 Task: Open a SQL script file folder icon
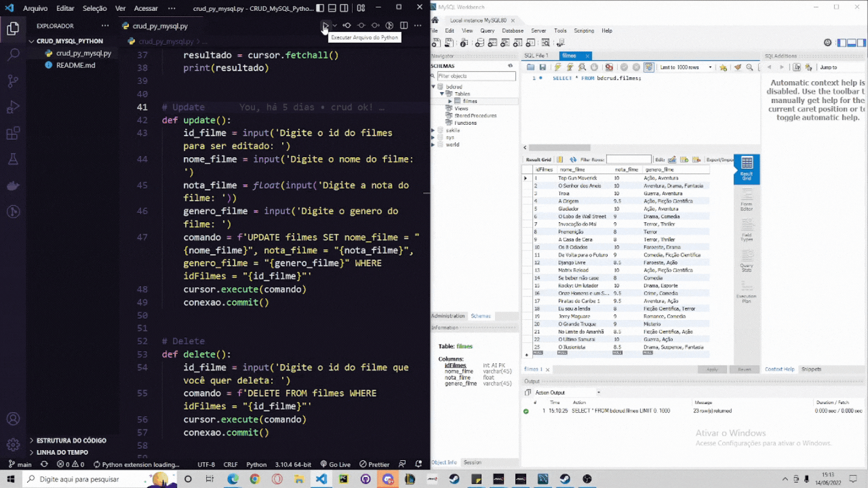click(530, 67)
